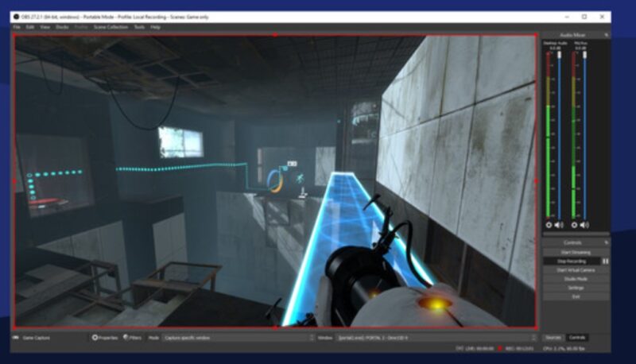
Task: Click the Exit button
Action: coord(576,296)
